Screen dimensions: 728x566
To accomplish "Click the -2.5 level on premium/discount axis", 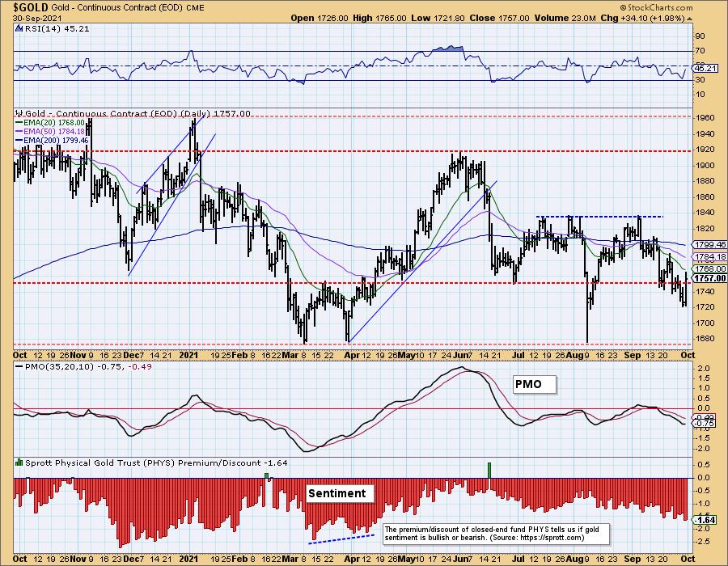I will click(x=702, y=542).
